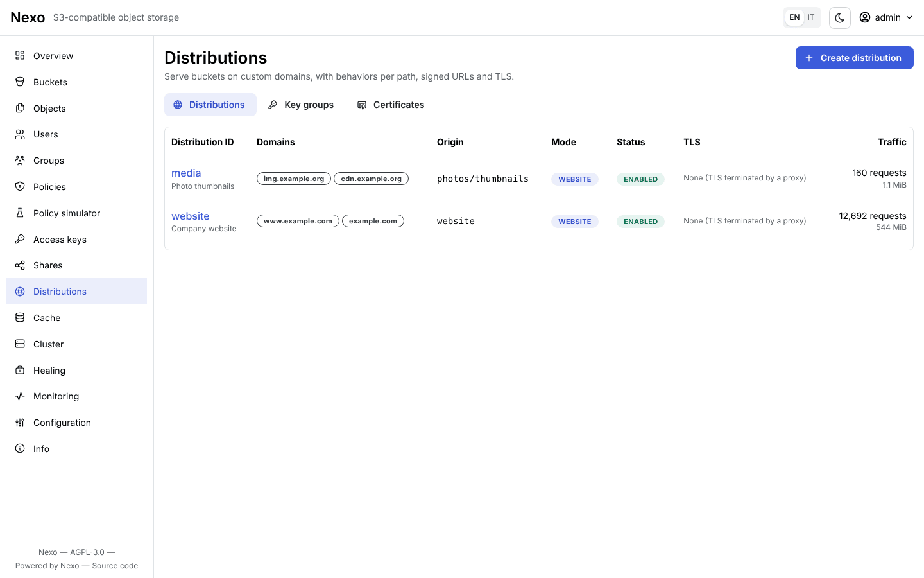Click the WEBSITE mode badge in website row
Viewport: 924px width, 578px height.
pos(575,222)
